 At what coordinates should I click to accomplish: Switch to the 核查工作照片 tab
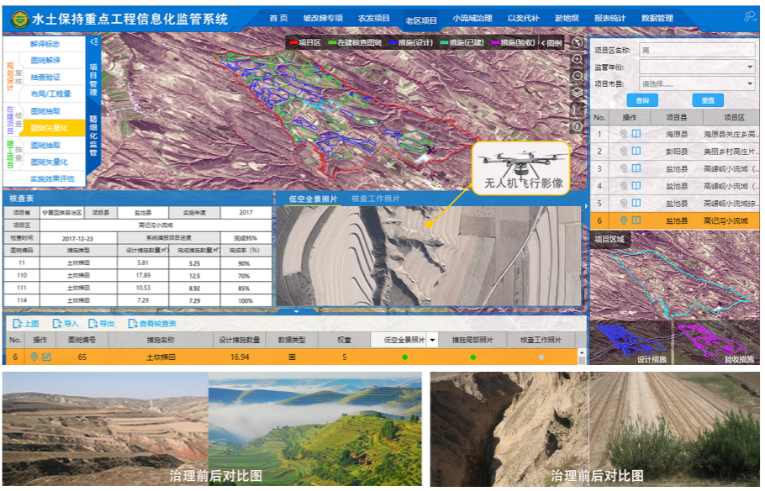coord(375,198)
